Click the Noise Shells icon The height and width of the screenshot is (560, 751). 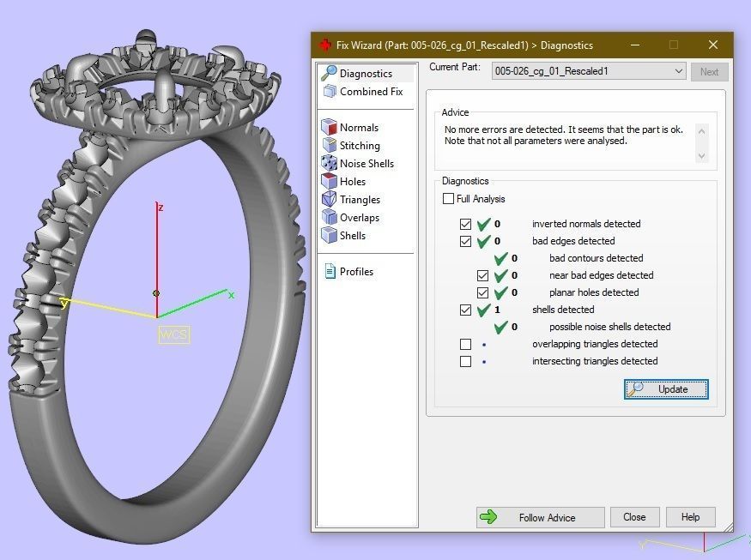tap(329, 163)
